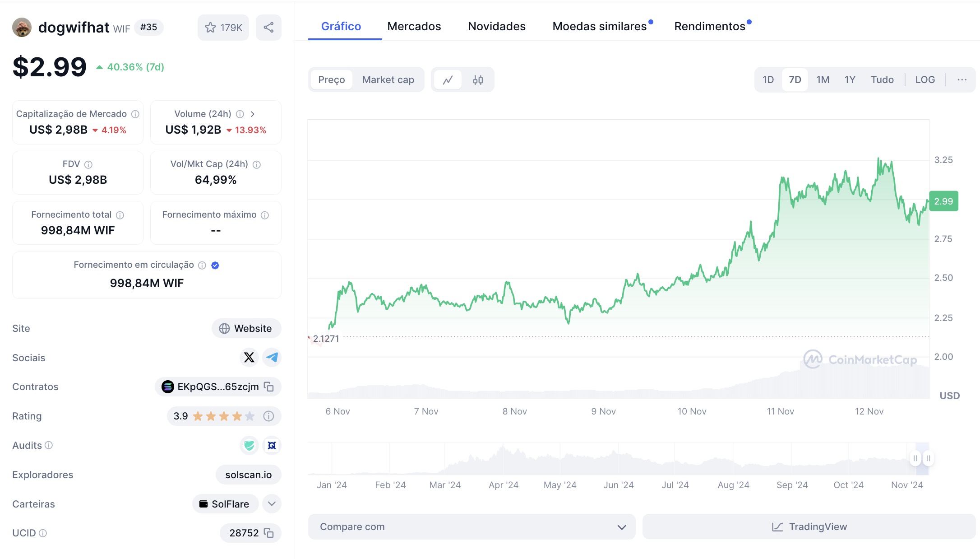Copy the EKpQGS...65zcjm contract address
The width and height of the screenshot is (980, 559).
click(x=269, y=387)
